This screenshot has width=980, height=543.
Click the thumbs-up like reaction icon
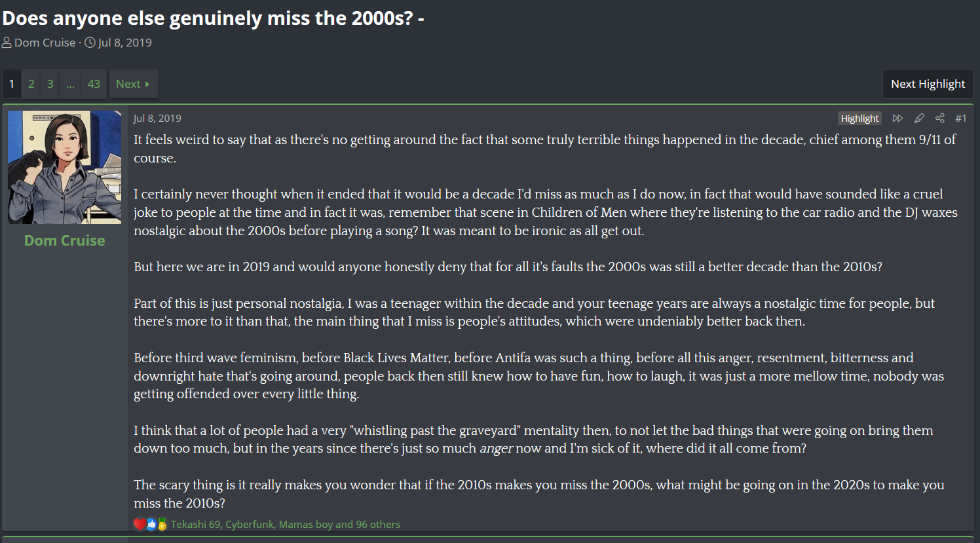tap(151, 524)
